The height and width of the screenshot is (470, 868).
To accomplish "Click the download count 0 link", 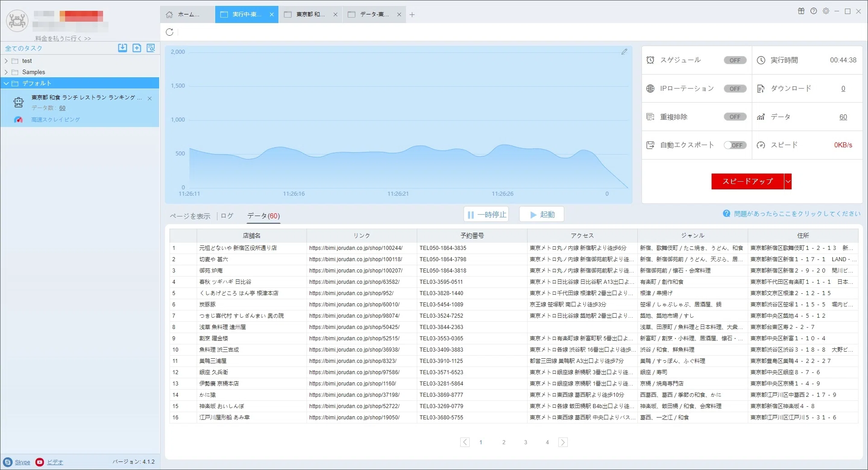I will tap(843, 89).
